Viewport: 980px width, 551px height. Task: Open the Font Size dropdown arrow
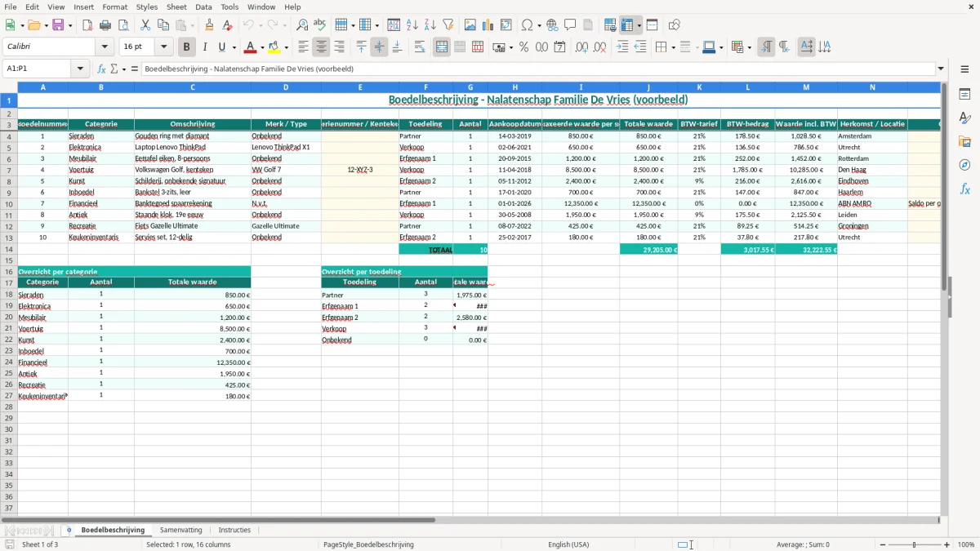click(164, 47)
